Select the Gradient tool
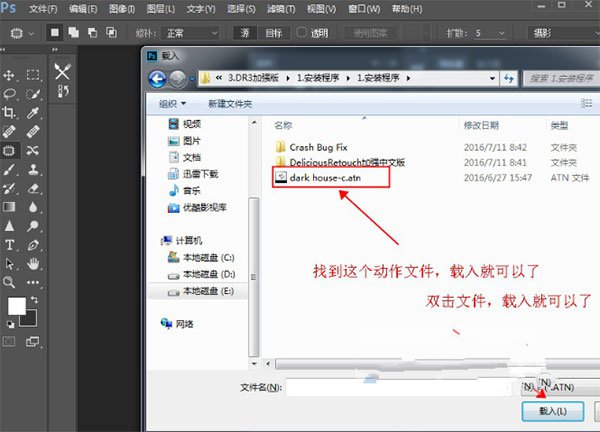 (9, 207)
